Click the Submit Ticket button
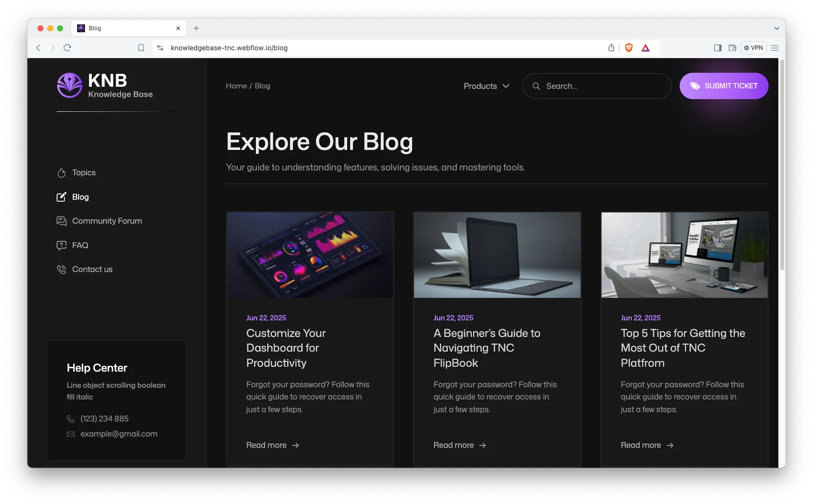The height and width of the screenshot is (504, 813). [724, 86]
